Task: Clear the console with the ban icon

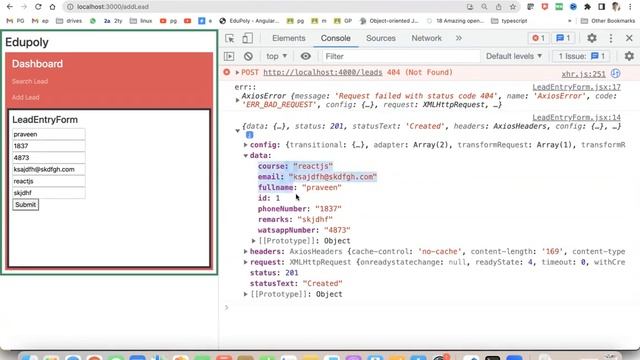Action: click(248, 56)
